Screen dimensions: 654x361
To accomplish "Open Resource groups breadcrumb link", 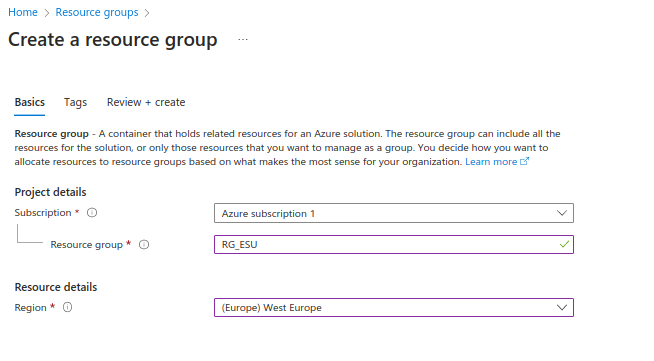I will coord(97,13).
